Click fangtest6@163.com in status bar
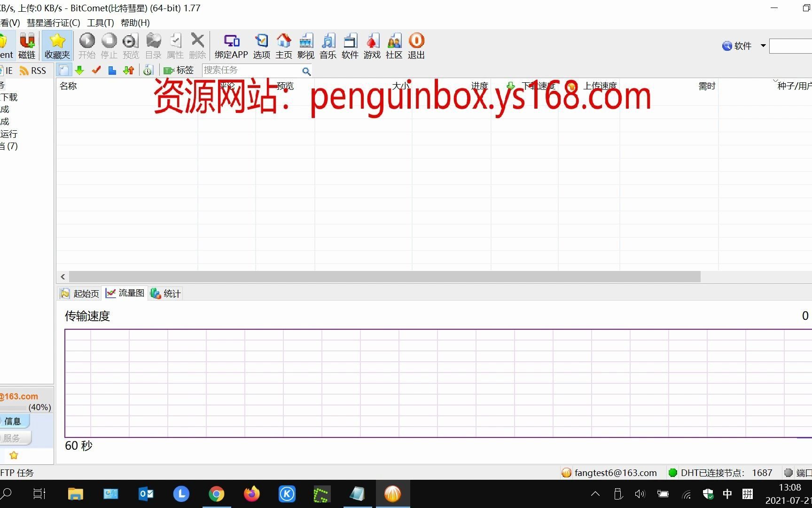This screenshot has height=508, width=812. tap(616, 473)
